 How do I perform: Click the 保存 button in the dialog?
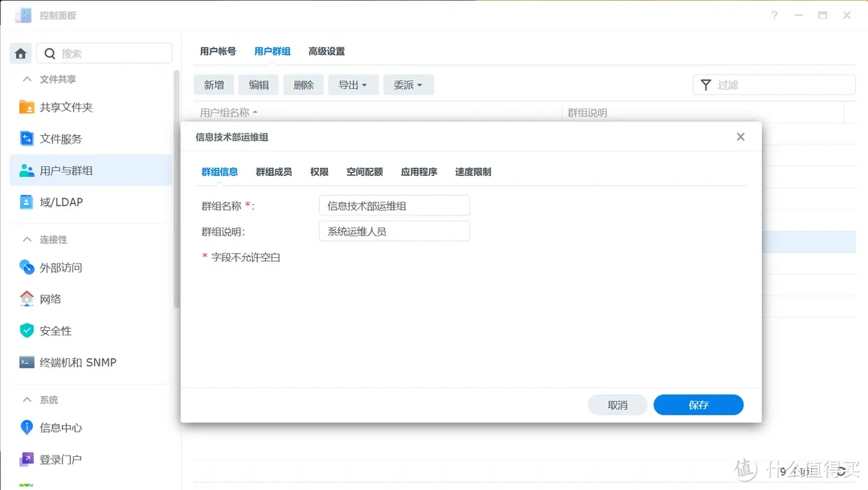(698, 405)
